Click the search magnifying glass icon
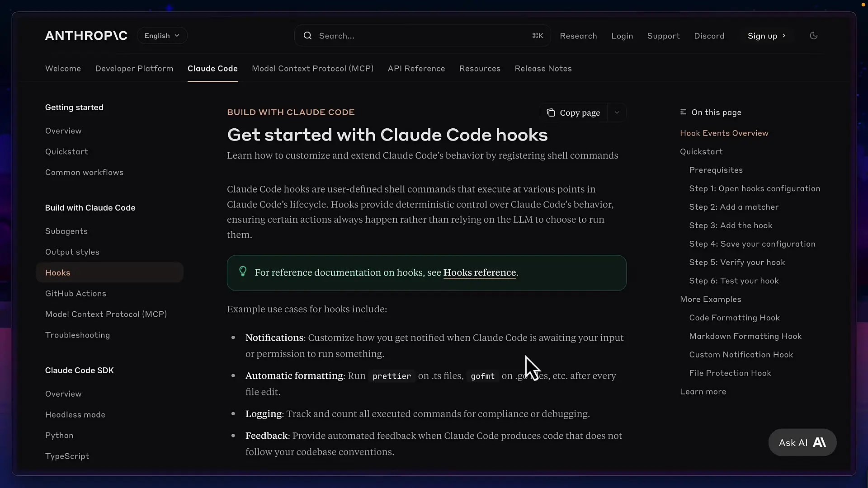This screenshot has height=488, width=868. click(x=308, y=36)
